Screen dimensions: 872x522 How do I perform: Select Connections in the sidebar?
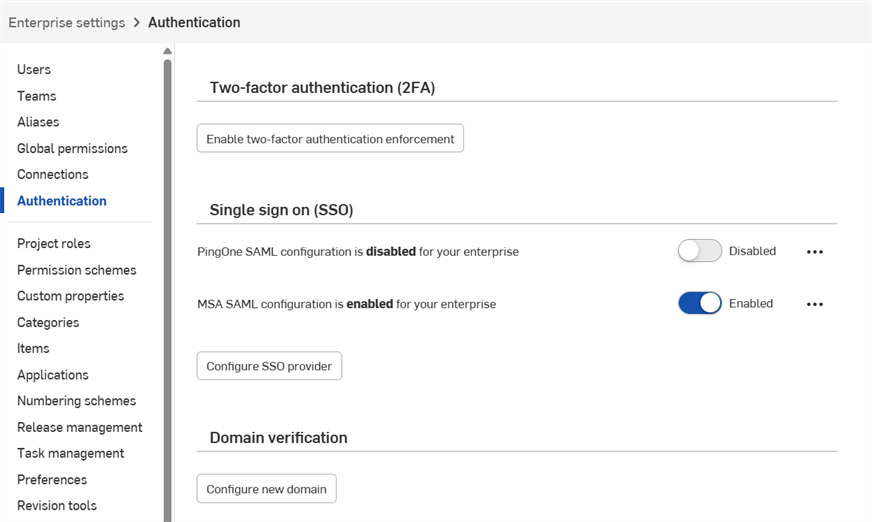coord(53,175)
